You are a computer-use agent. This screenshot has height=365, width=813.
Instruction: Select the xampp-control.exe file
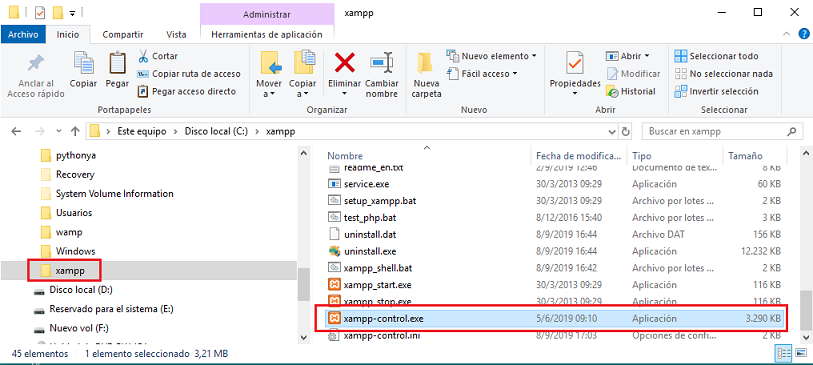554,318
